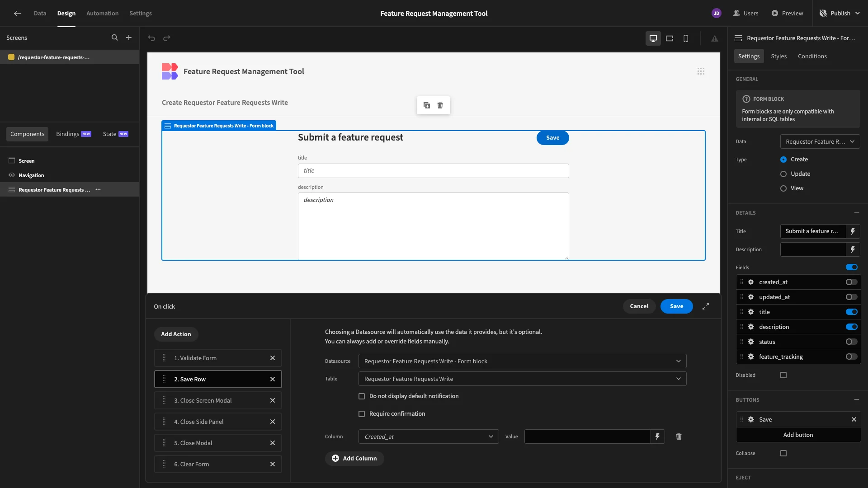Switch to mobile preview device icon

(686, 38)
